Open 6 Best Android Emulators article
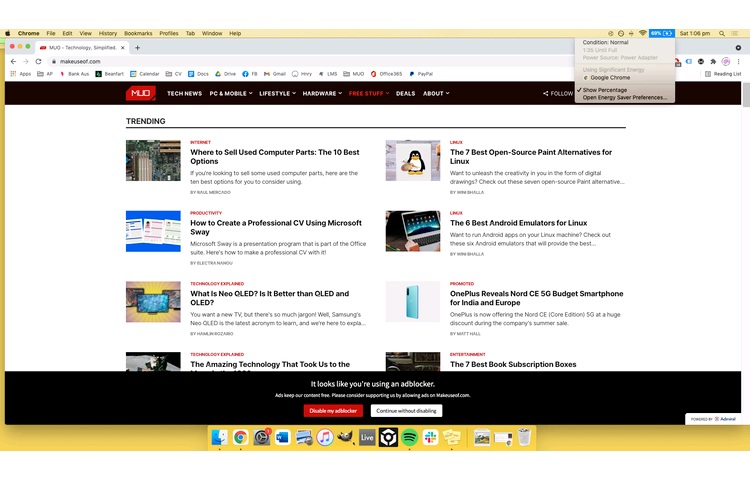The height and width of the screenshot is (483, 750). [x=518, y=223]
